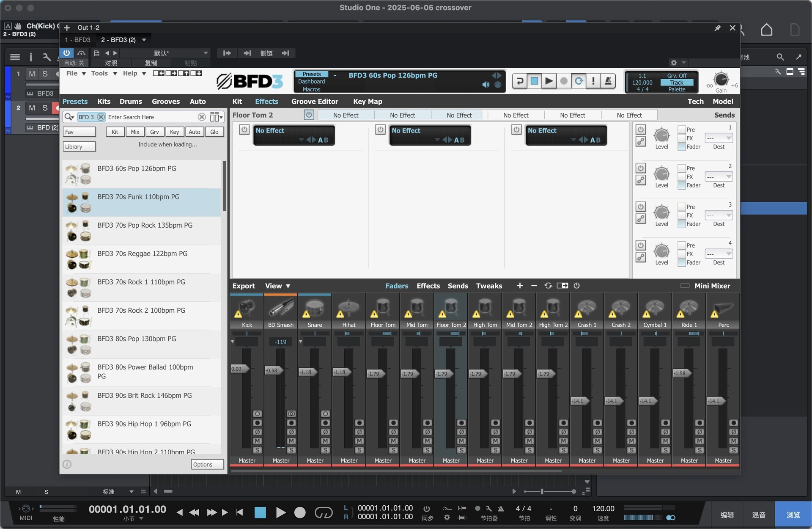Switch to the Kits browser tab
The image size is (812, 529).
104,101
